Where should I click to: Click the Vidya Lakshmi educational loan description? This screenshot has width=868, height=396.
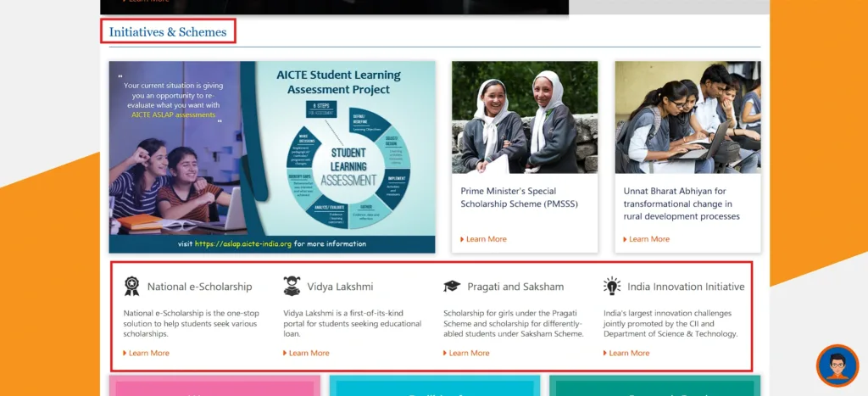[352, 323]
